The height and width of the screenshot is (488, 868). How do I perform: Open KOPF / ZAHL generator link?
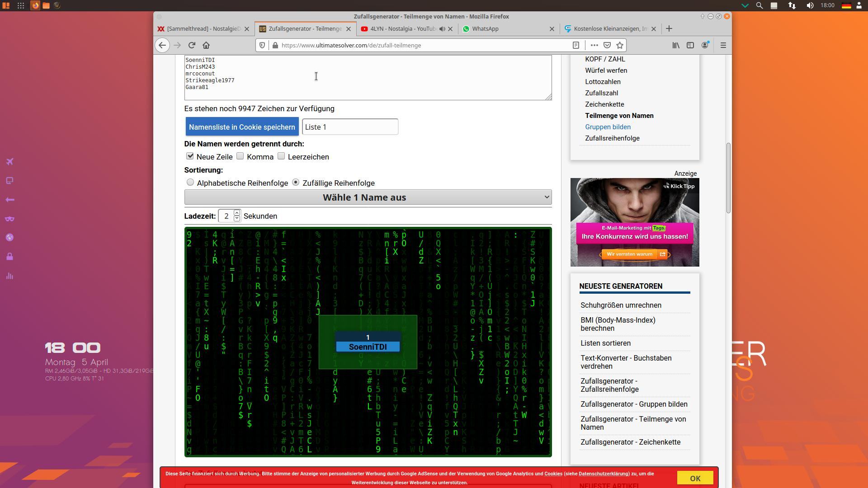[605, 59]
